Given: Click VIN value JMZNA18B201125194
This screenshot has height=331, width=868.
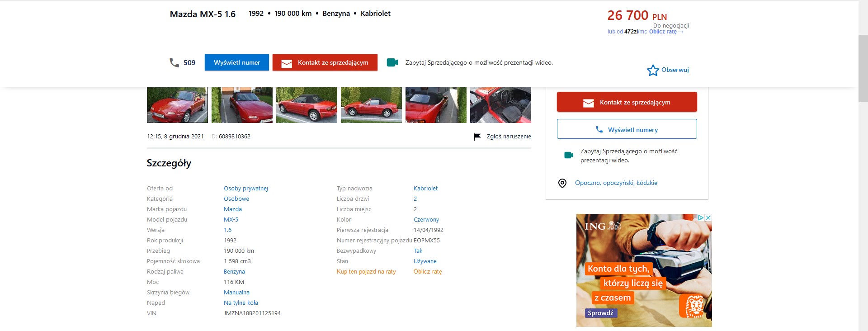Looking at the screenshot, I should click(252, 313).
